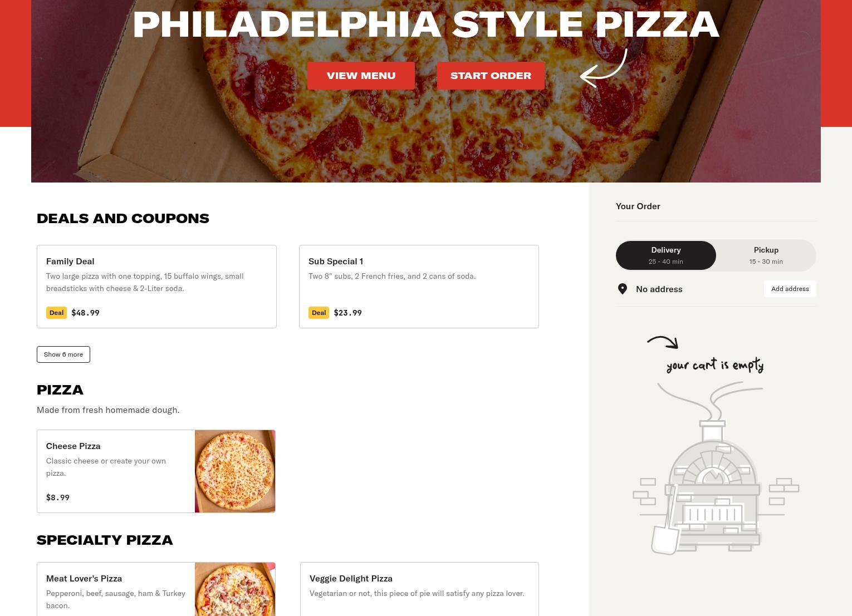This screenshot has height=616, width=852.
Task: Click the Your Order heading
Action: pos(638,206)
